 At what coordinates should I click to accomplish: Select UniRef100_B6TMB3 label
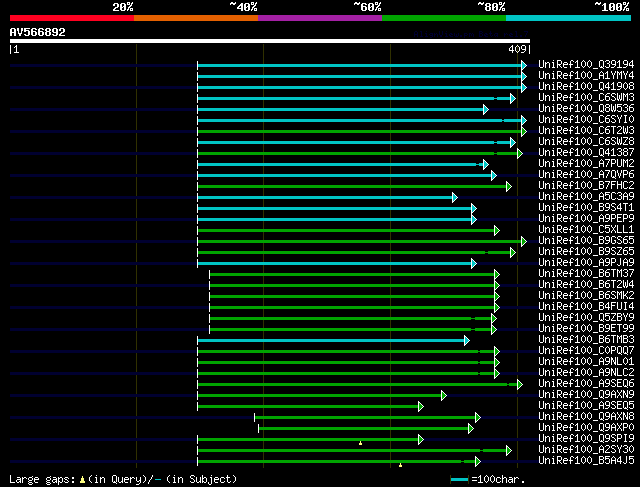[586, 340]
